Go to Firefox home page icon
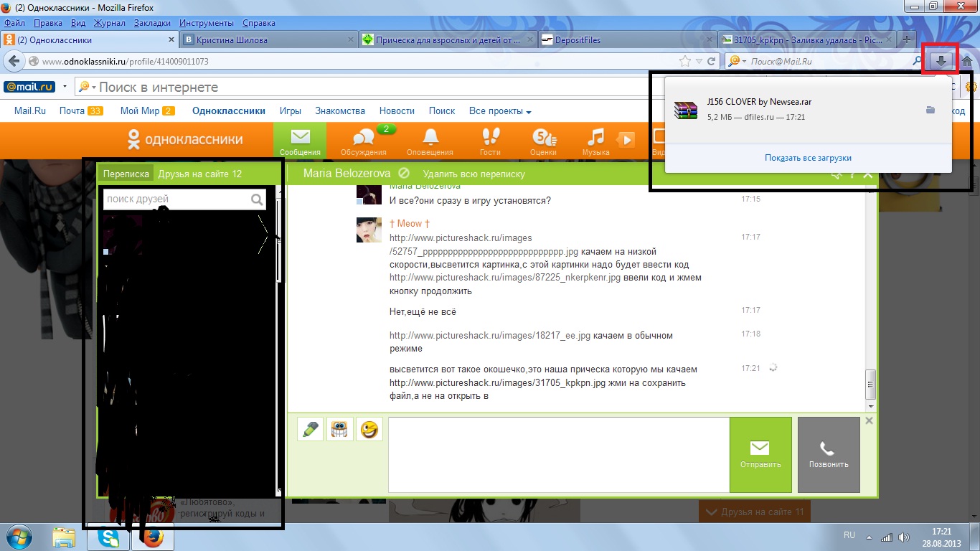Image resolution: width=980 pixels, height=551 pixels. [x=967, y=61]
